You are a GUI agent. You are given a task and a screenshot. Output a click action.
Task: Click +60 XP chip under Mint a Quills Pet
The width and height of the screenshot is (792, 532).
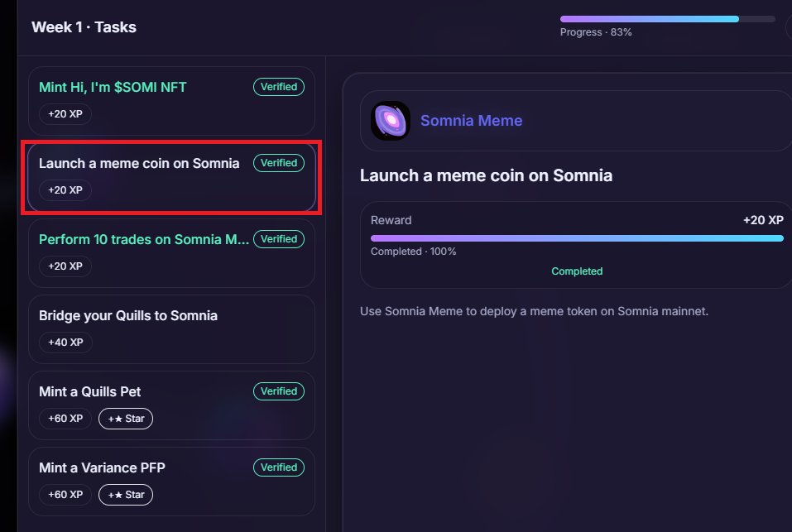[x=65, y=419]
